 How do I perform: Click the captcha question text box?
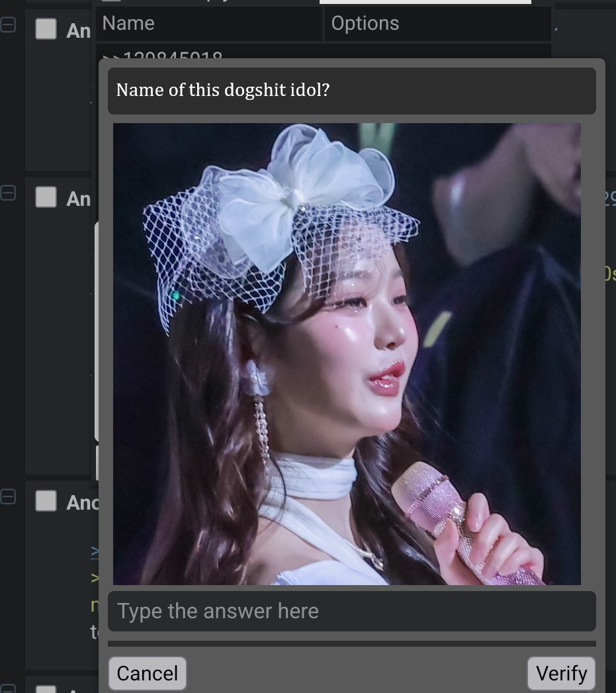point(352,91)
